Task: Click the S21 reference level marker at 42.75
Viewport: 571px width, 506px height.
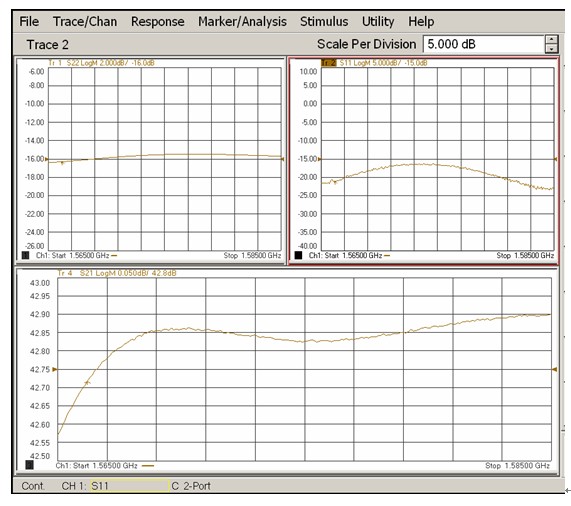Action: coord(55,369)
